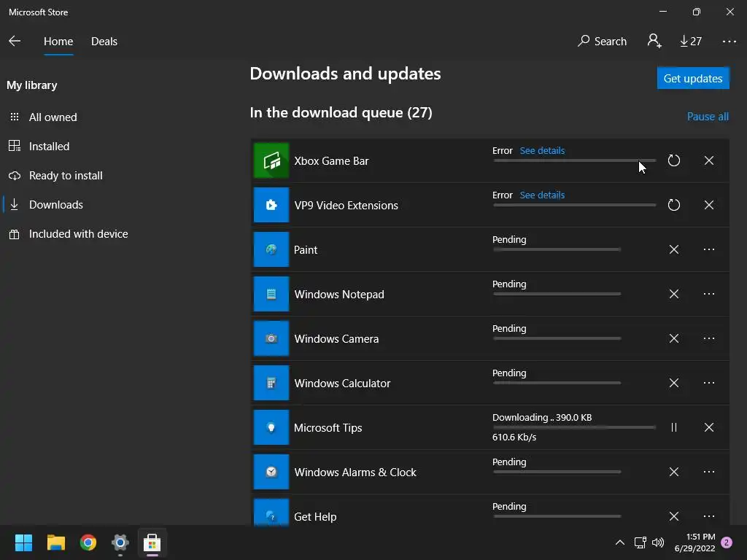Screen dimensions: 747x560
Task: Click the Windows Notepad app name
Action: (339, 295)
